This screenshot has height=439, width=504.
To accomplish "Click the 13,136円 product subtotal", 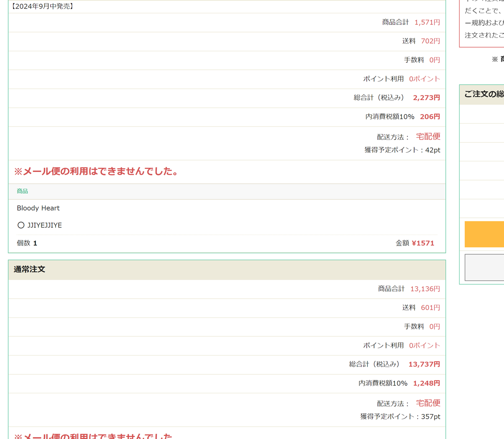I will click(425, 289).
